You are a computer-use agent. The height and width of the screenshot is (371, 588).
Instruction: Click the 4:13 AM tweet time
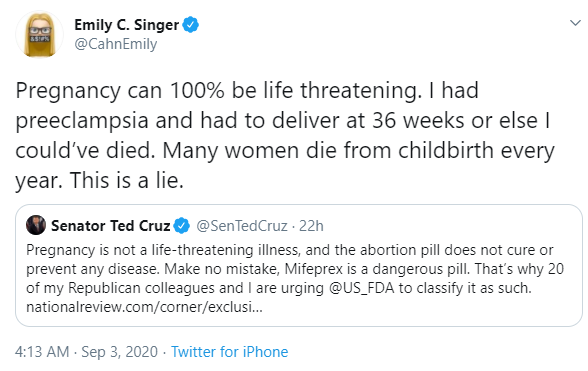42,351
